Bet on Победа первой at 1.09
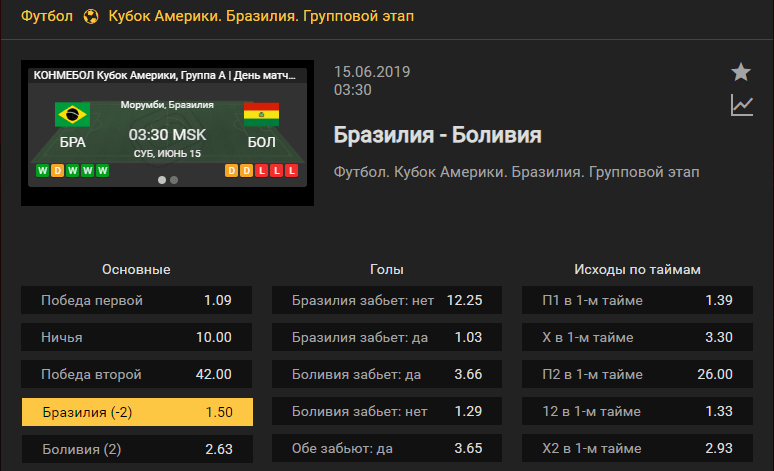Image resolution: width=774 pixels, height=471 pixels. (x=136, y=300)
